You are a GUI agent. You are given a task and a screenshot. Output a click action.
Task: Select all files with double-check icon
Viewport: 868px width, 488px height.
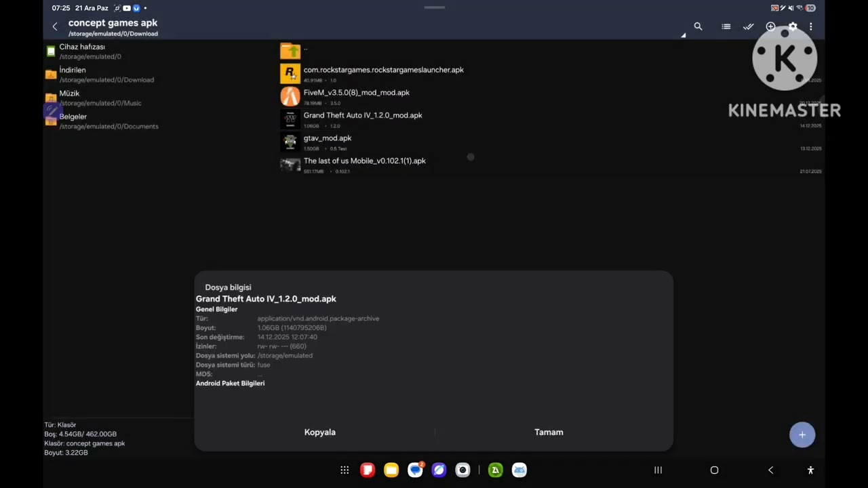coord(748,26)
